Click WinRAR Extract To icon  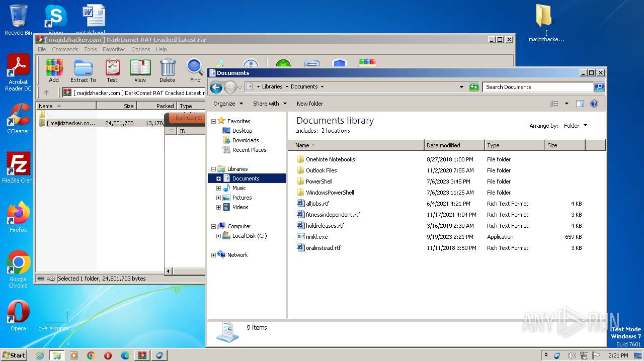[x=83, y=71]
